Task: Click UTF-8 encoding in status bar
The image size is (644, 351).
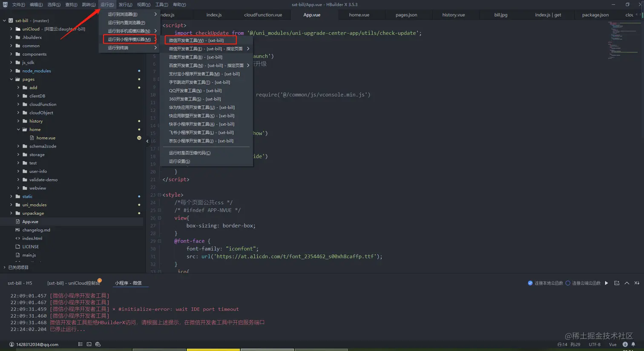Action: coord(595,345)
